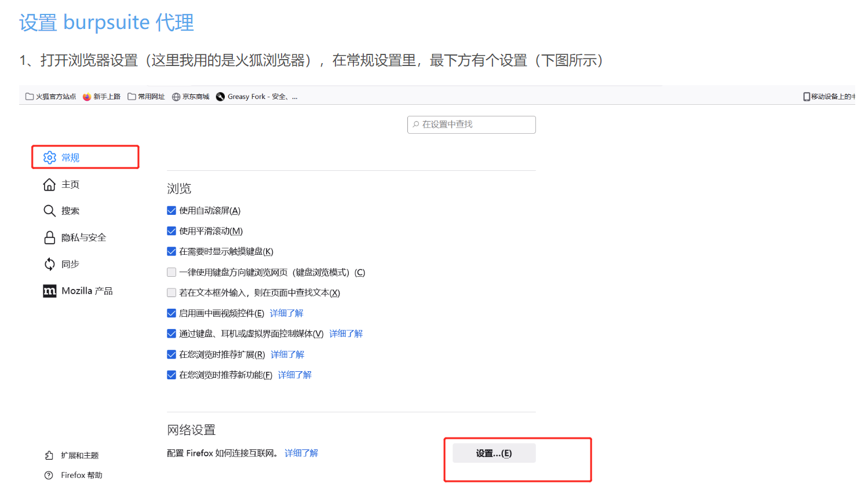Select the Mozilla 产品 logo icon
This screenshot has height=483, width=868.
click(x=50, y=291)
